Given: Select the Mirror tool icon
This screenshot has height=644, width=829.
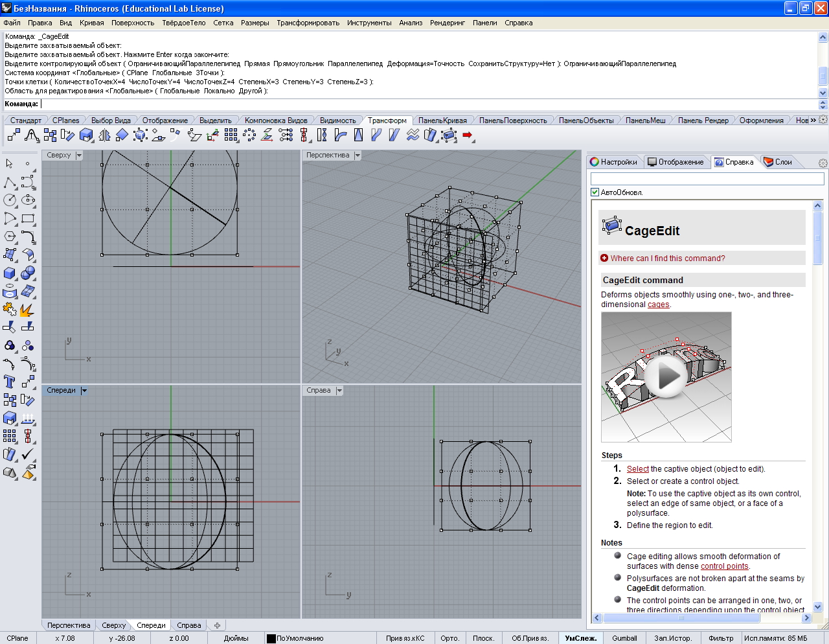Looking at the screenshot, I should 104,135.
